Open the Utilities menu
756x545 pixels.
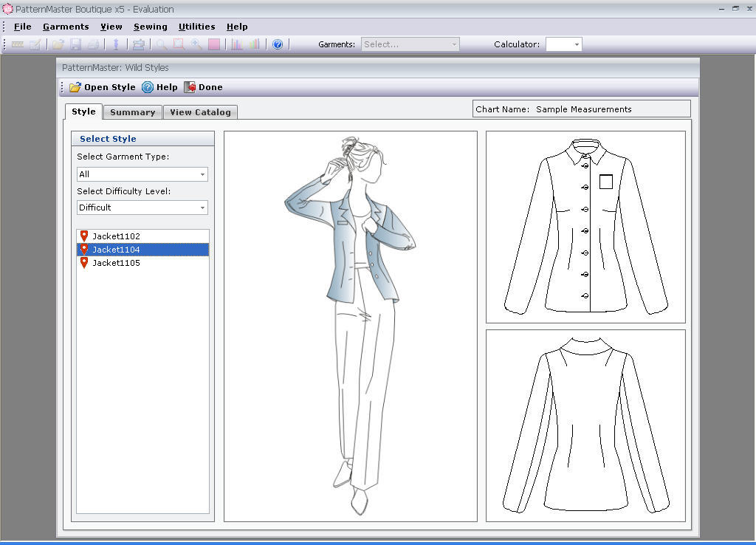196,27
